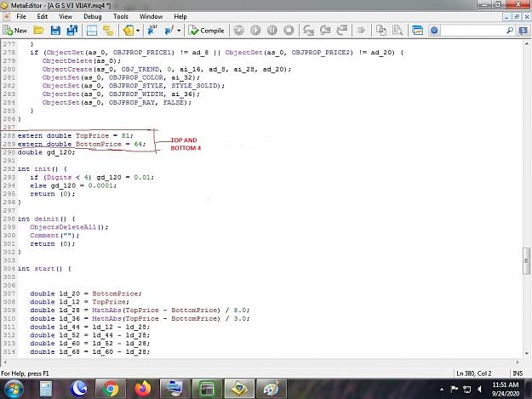The height and width of the screenshot is (399, 532).
Task: Click the copy documents icon
Action: click(x=381, y=31)
